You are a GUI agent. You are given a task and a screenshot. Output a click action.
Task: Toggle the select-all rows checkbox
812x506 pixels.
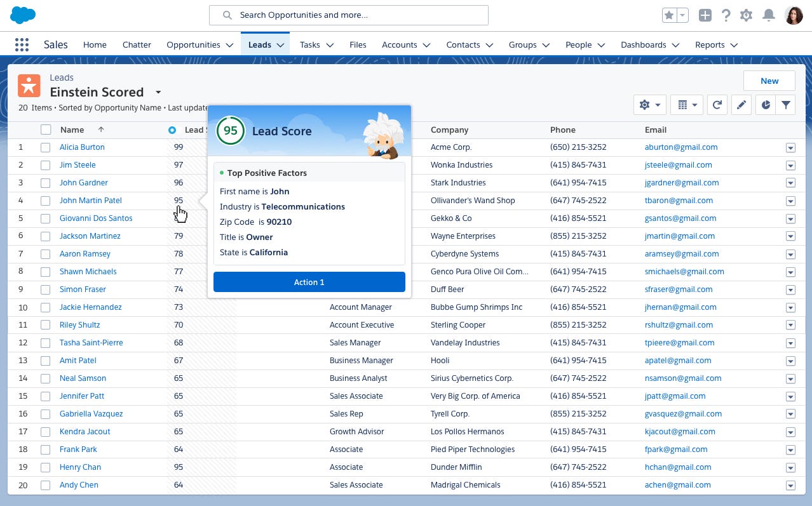coord(46,130)
